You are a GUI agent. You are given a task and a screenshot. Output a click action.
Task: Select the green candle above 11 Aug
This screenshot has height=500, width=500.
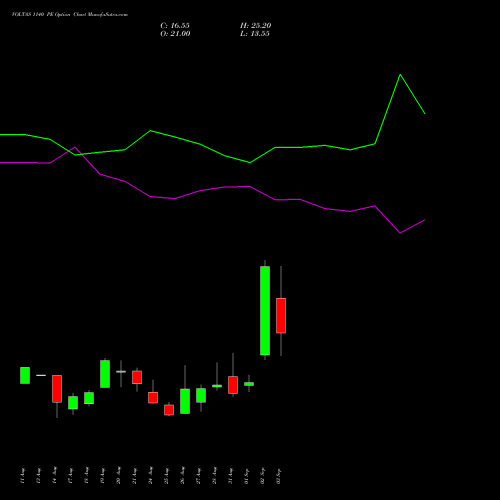[x=25, y=375]
